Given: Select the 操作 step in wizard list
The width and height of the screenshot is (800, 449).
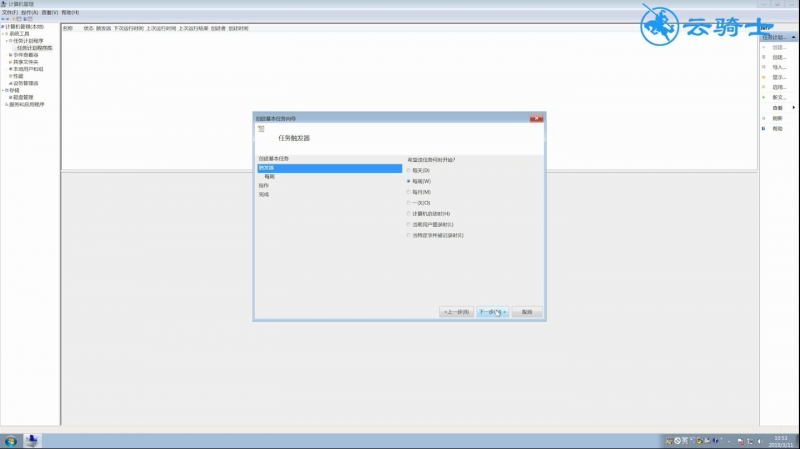Looking at the screenshot, I should click(x=263, y=186).
